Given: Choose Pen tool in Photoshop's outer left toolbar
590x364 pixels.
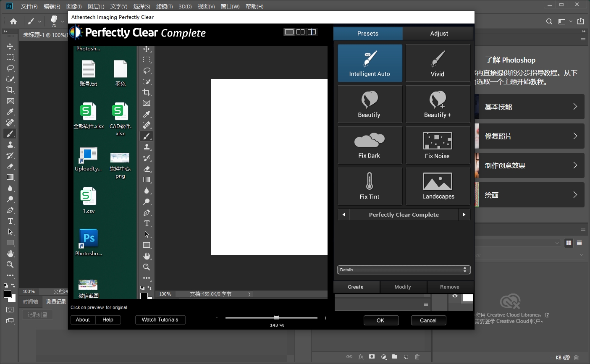Looking at the screenshot, I should 10,210.
